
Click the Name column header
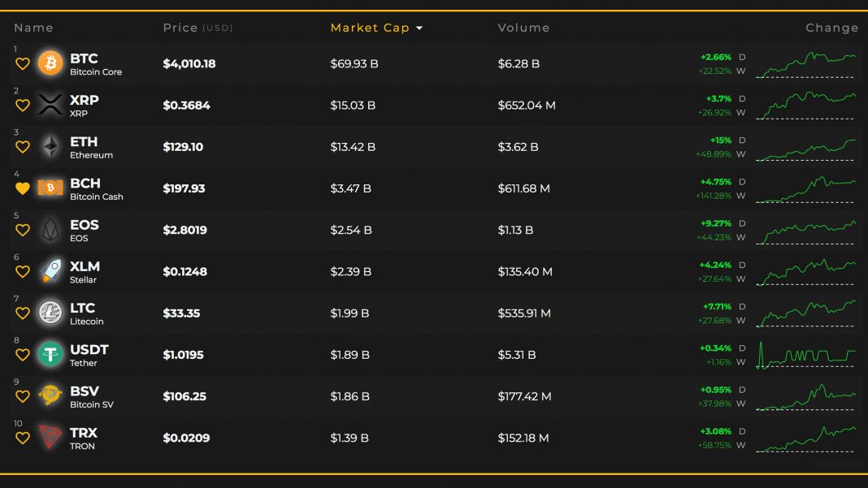point(33,28)
